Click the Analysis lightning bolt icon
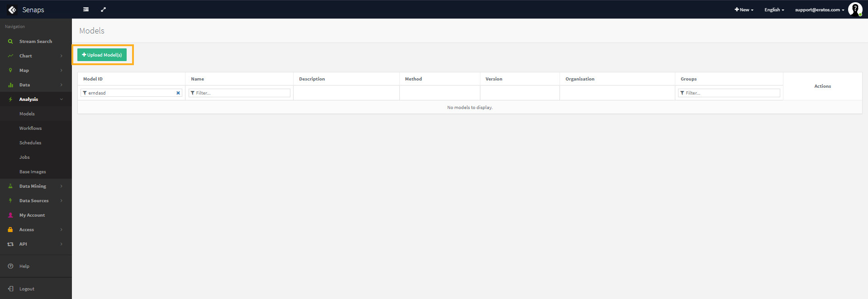The height and width of the screenshot is (299, 868). 10,99
